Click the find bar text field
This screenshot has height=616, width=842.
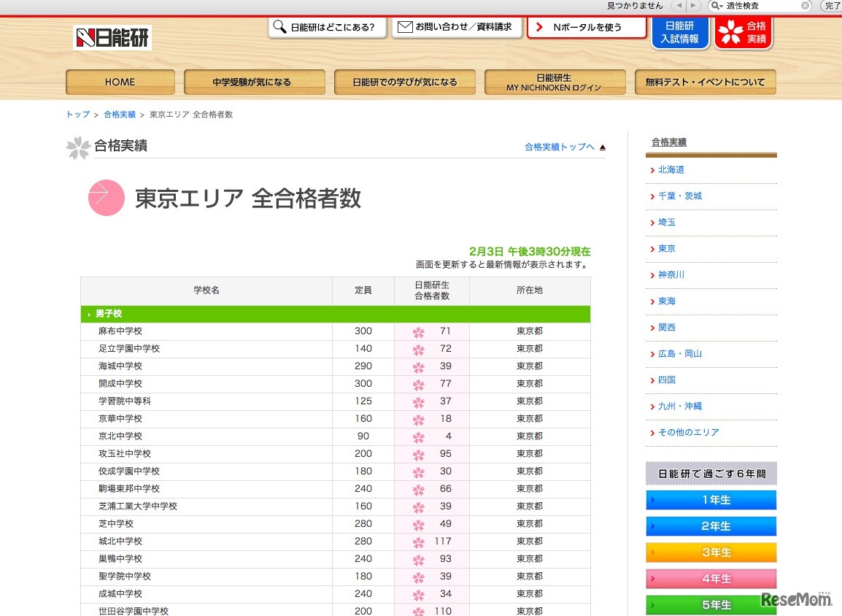point(762,6)
